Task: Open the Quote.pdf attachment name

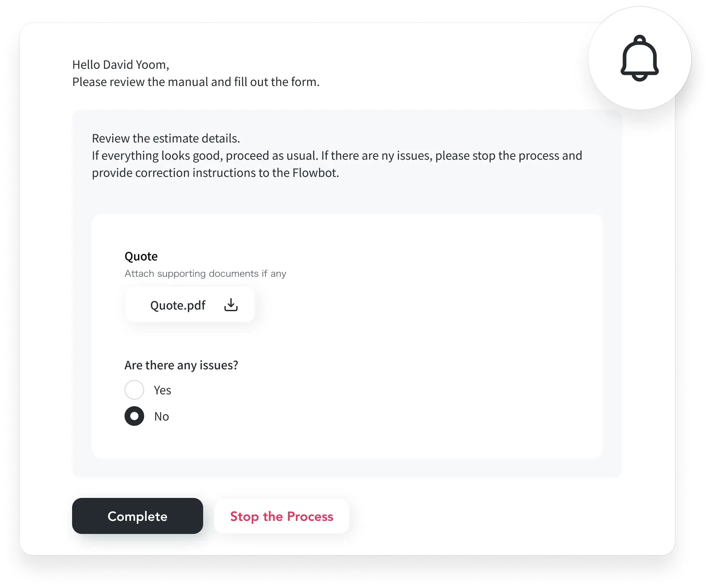Action: [x=178, y=305]
